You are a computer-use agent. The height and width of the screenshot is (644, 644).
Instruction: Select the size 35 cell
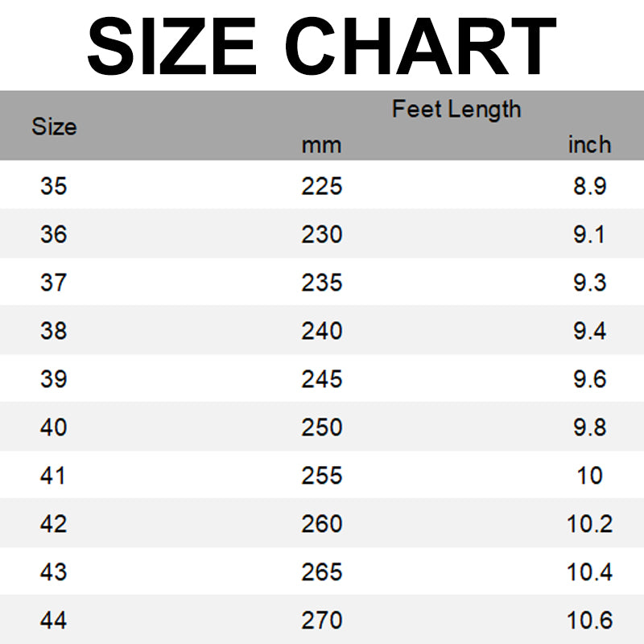pos(54,186)
